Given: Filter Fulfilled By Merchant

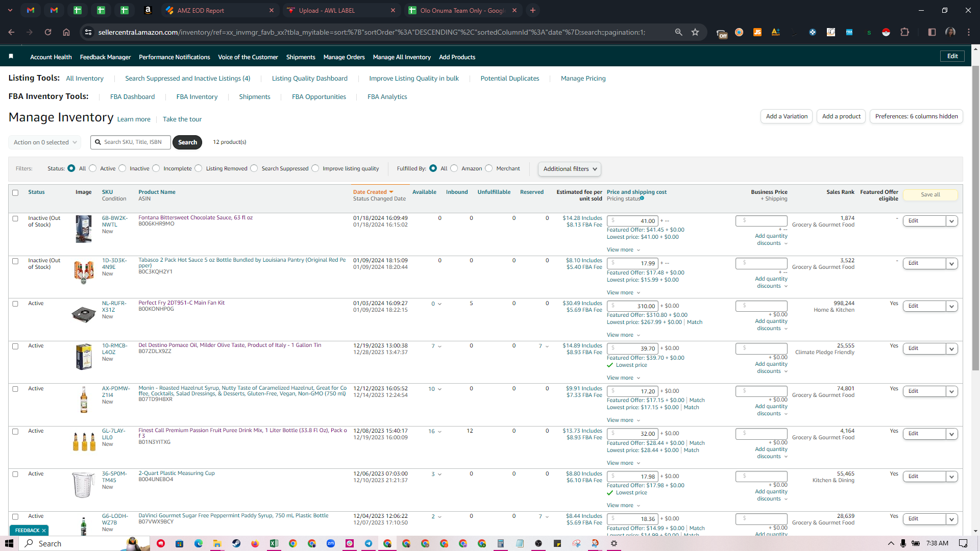Looking at the screenshot, I should tap(489, 168).
